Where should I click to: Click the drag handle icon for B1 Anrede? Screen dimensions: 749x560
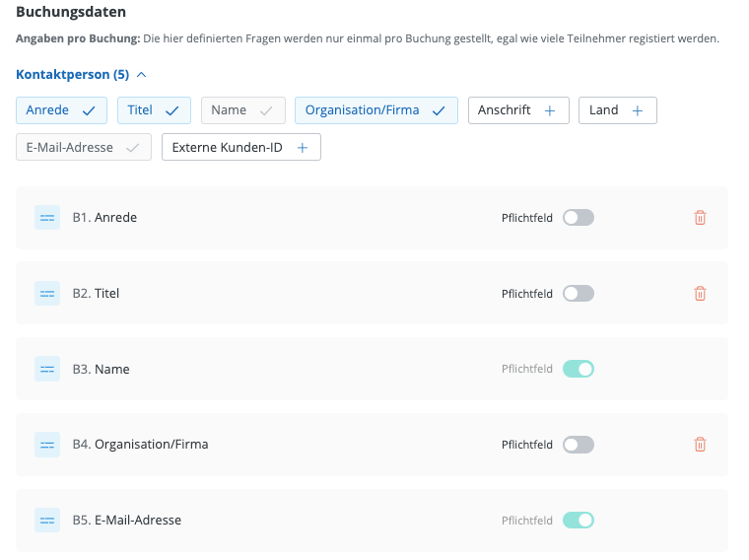pyautogui.click(x=47, y=218)
